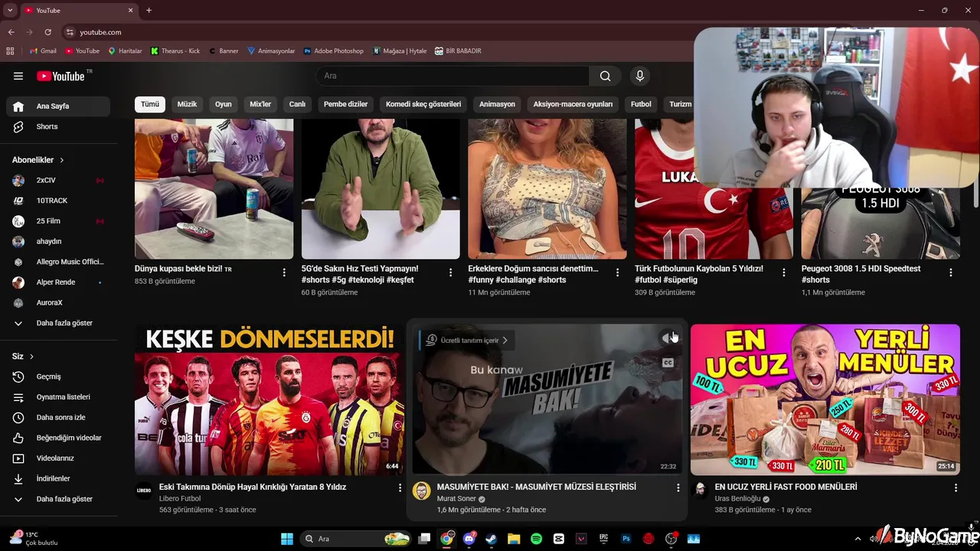
Task: Open Chrome apps grid in bookmarks bar
Action: pos(10,51)
